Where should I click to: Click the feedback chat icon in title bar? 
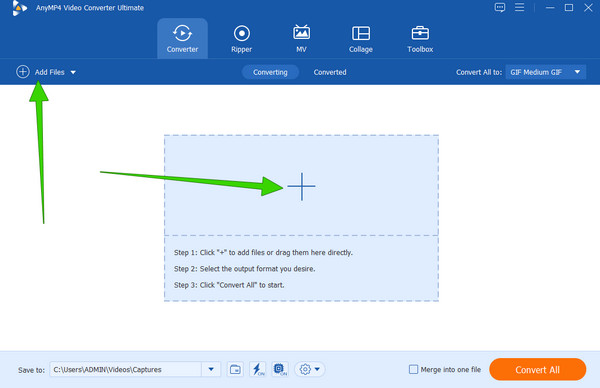tap(500, 7)
